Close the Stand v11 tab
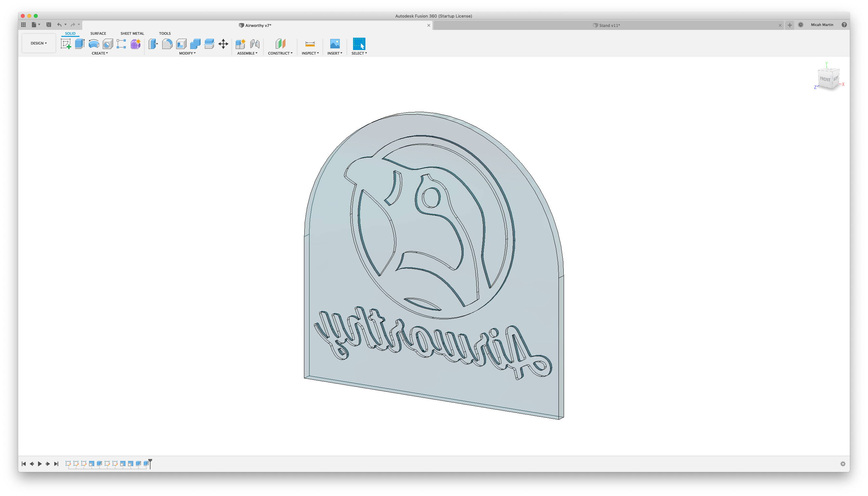The image size is (868, 496). click(780, 26)
